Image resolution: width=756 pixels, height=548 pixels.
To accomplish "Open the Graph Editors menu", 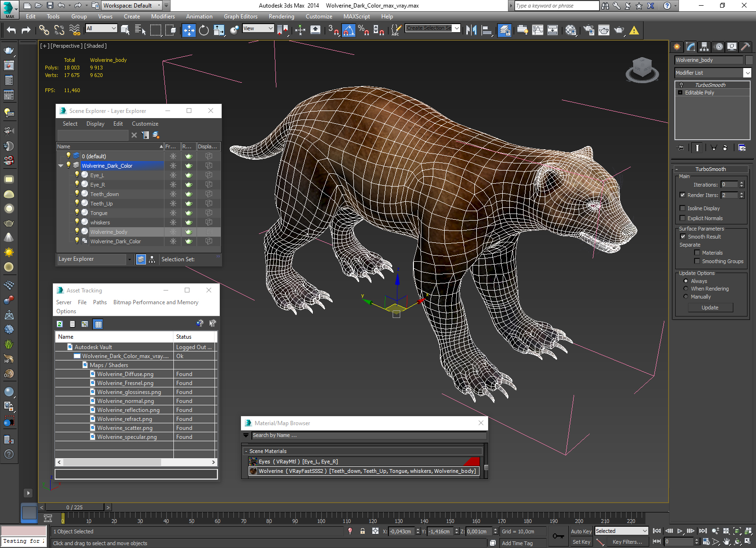I will 241,17.
